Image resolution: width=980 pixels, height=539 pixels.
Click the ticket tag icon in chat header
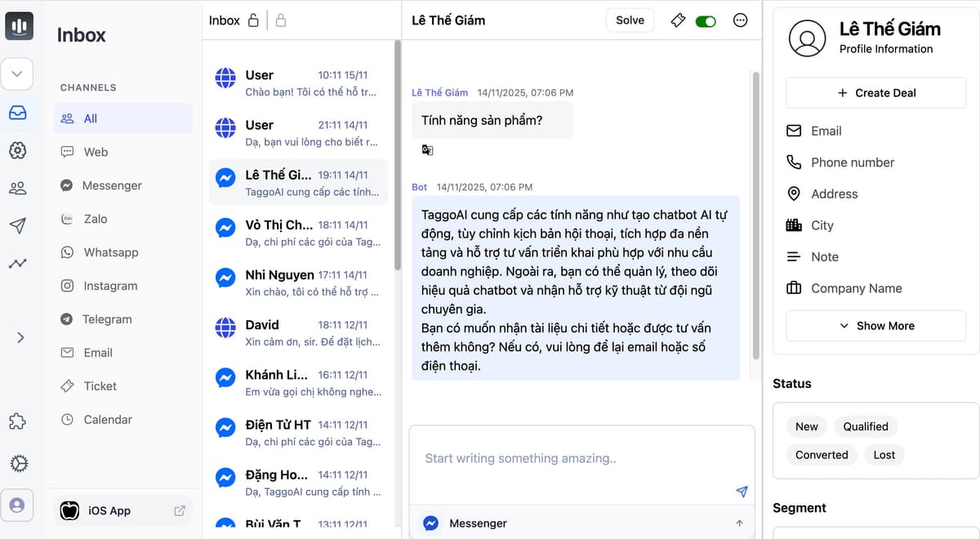click(x=677, y=20)
